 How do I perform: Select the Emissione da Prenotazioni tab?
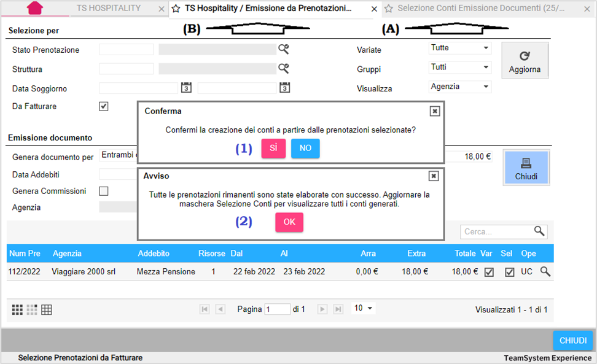point(268,8)
